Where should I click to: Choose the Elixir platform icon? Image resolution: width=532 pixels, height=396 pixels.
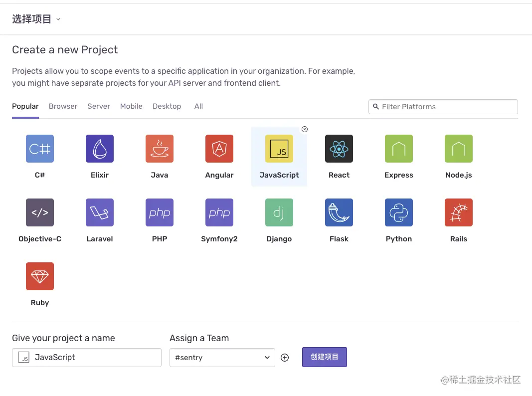tap(99, 149)
